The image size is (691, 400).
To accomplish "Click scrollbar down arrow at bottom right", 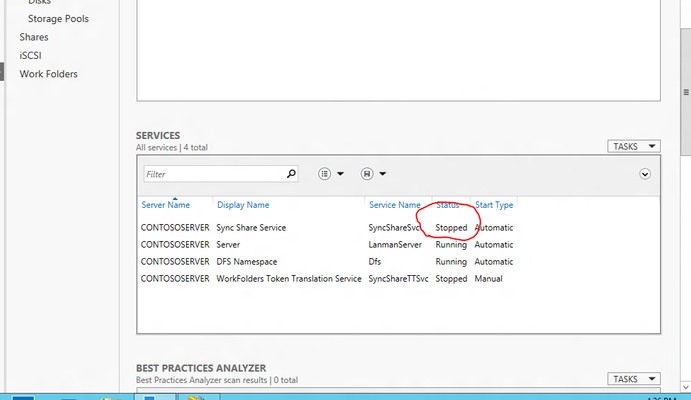I will (686, 387).
